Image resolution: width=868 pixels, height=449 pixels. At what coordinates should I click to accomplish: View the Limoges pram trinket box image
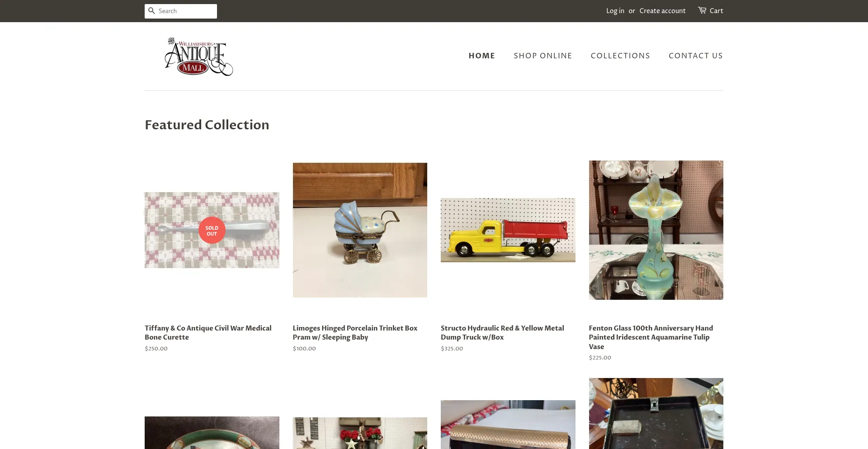360,230
